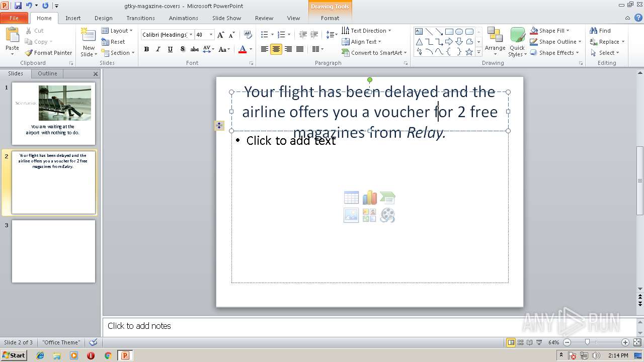Increase font size with Grow Font
This screenshot has height=362, width=644.
[x=220, y=35]
